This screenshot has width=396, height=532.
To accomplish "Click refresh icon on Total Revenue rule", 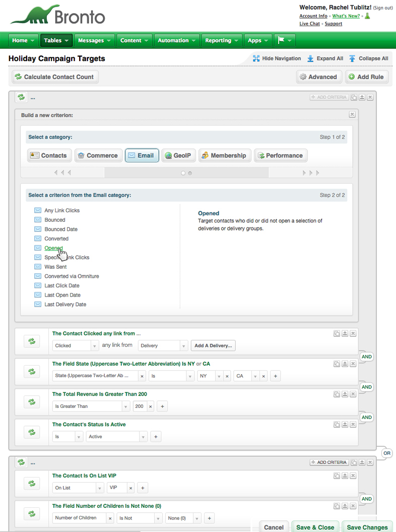I will coord(32,402).
